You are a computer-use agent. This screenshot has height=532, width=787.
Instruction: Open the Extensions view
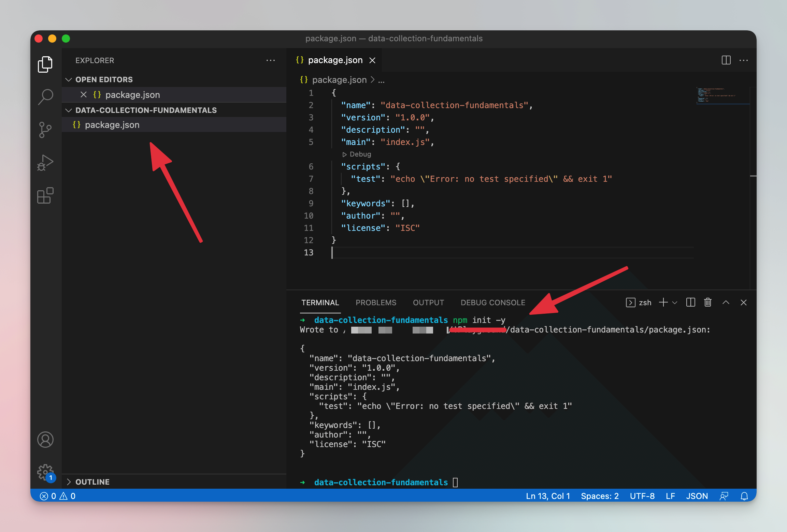tap(45, 195)
